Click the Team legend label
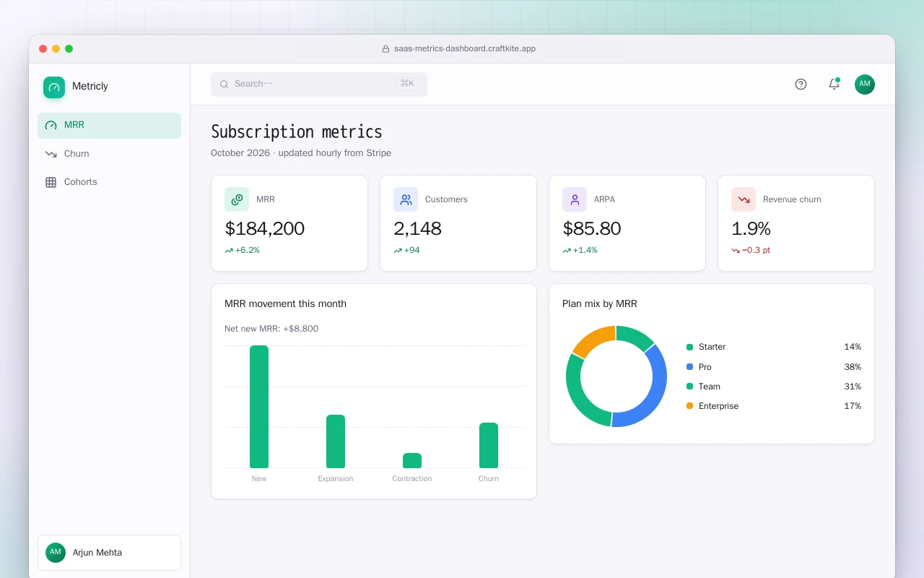This screenshot has height=578, width=924. [x=710, y=387]
